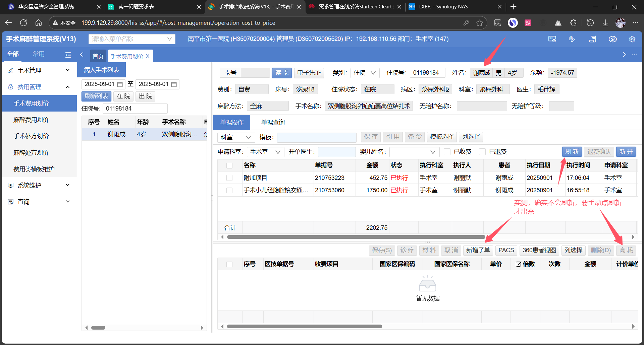
Task: Expand the 查询 sidebar menu
Action: tap(40, 202)
